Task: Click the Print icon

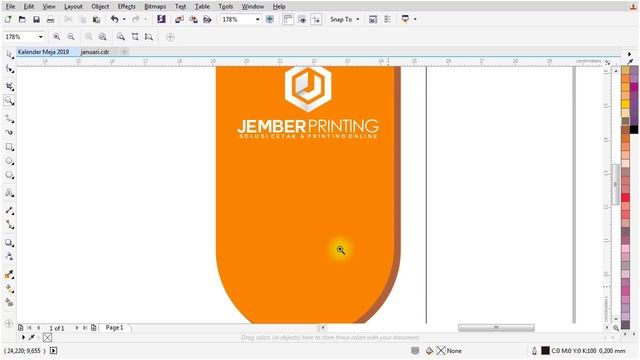Action: 50,19
